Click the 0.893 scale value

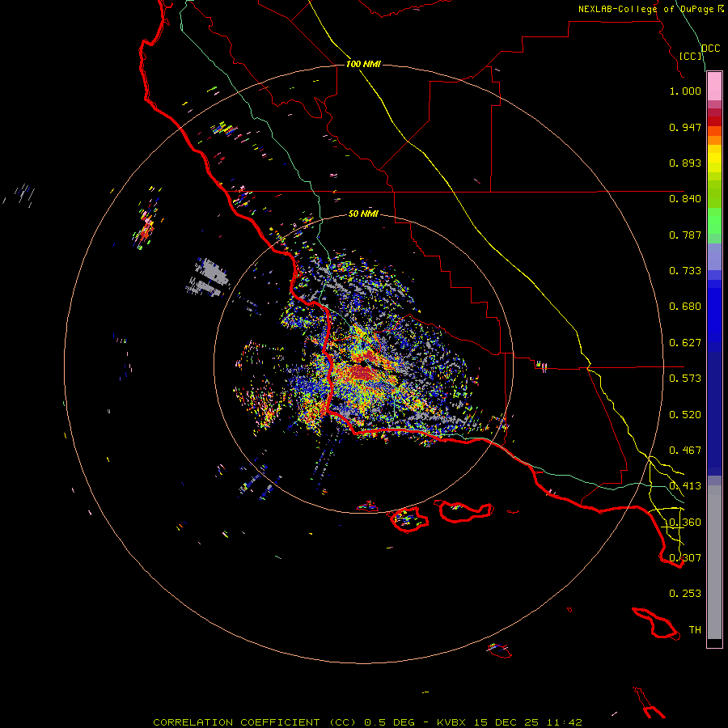click(x=685, y=163)
